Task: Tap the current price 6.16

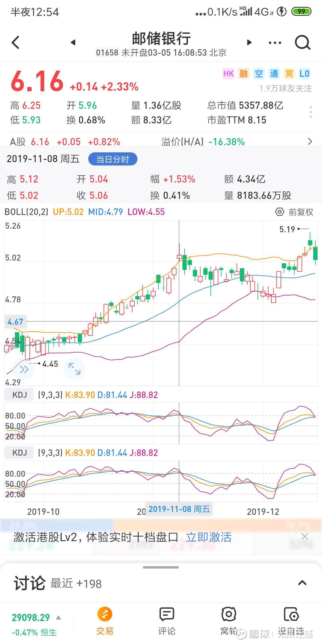Action: (37, 81)
